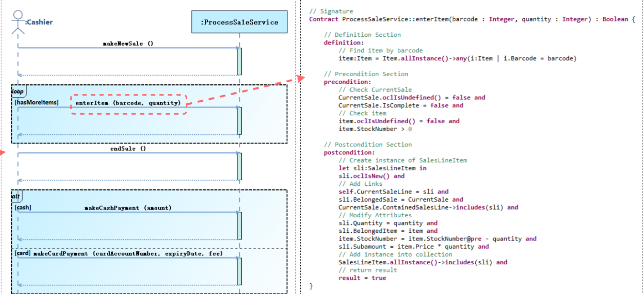Click the '// Signature' comment line

tap(331, 11)
